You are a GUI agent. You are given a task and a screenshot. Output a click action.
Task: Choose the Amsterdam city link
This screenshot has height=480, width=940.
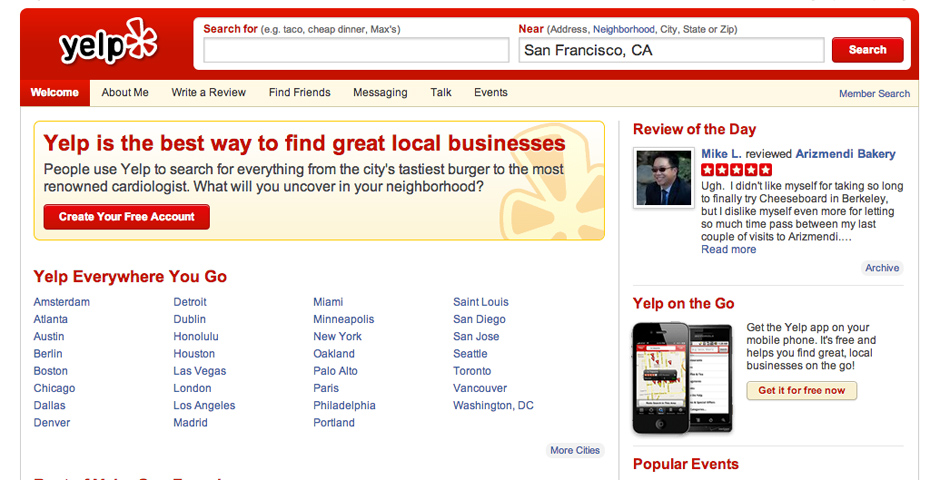(62, 302)
